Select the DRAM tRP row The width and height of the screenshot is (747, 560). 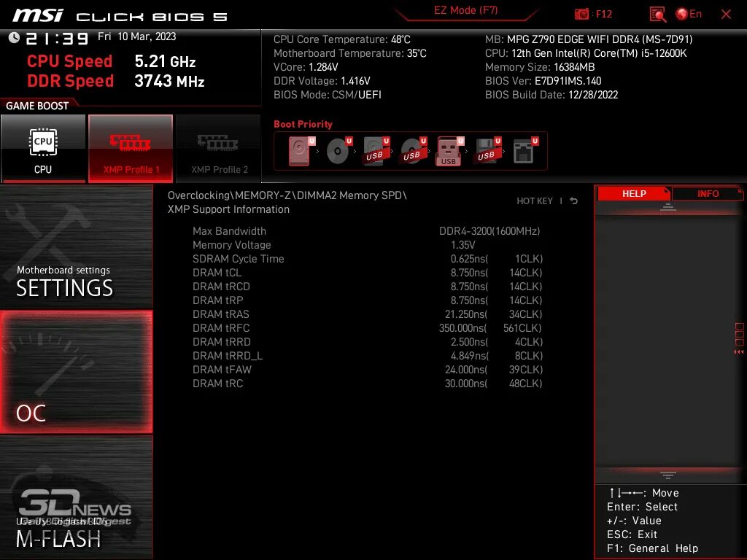point(368,300)
